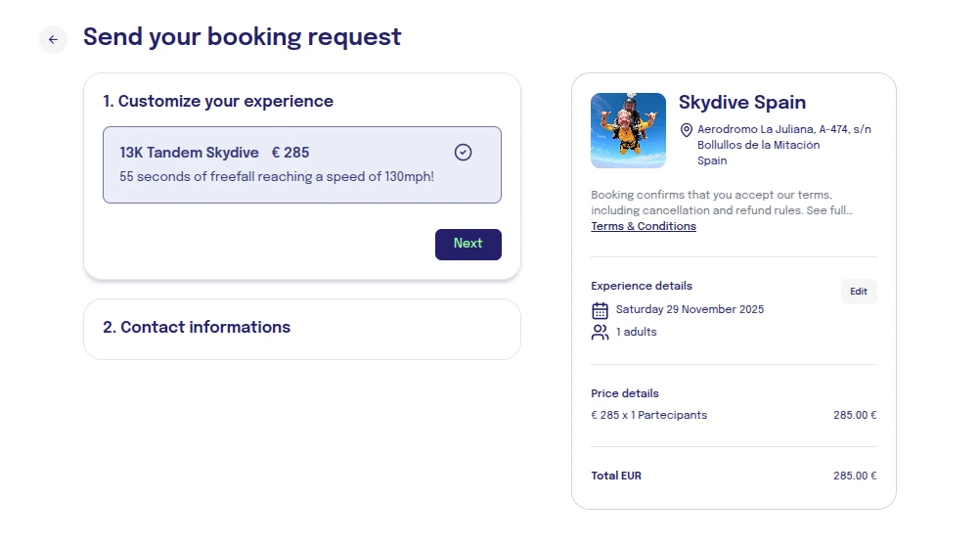Click the Total EUR amount 285.00 €
The image size is (980, 546).
click(x=854, y=476)
